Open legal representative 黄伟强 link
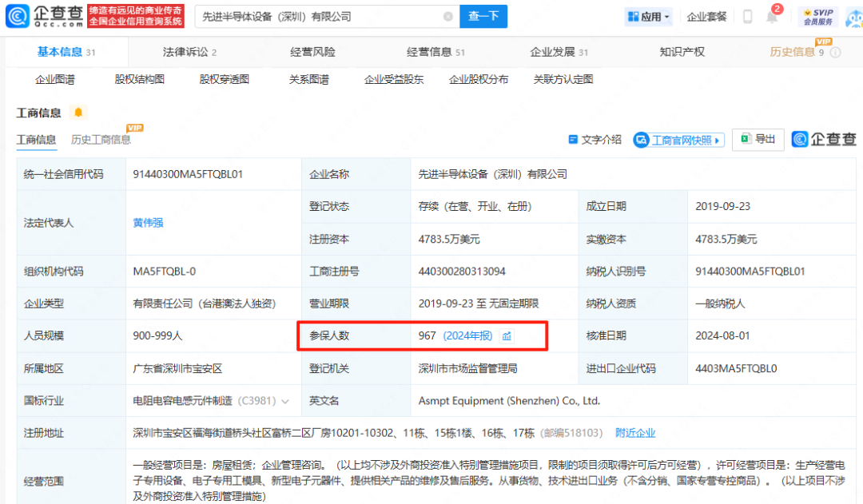863x504 pixels. pos(148,223)
